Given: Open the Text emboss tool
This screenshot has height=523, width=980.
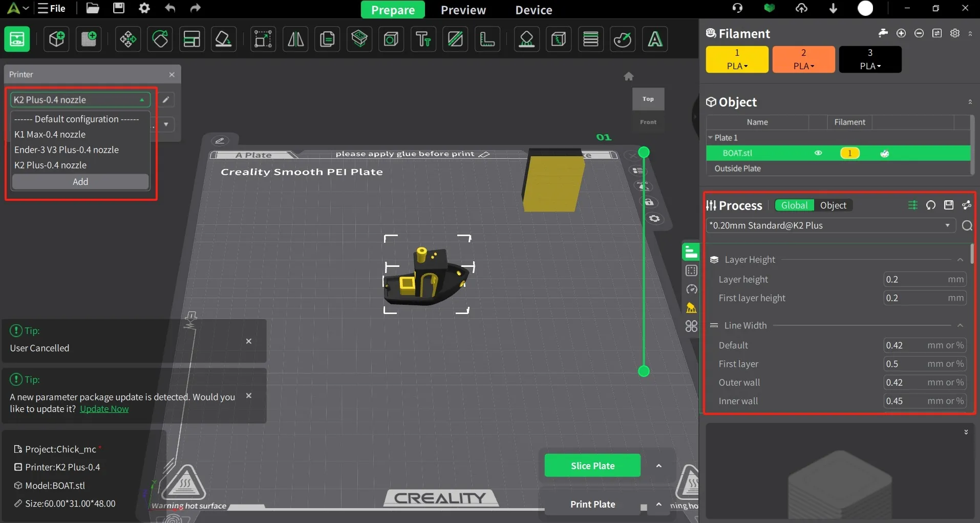Looking at the screenshot, I should [423, 39].
